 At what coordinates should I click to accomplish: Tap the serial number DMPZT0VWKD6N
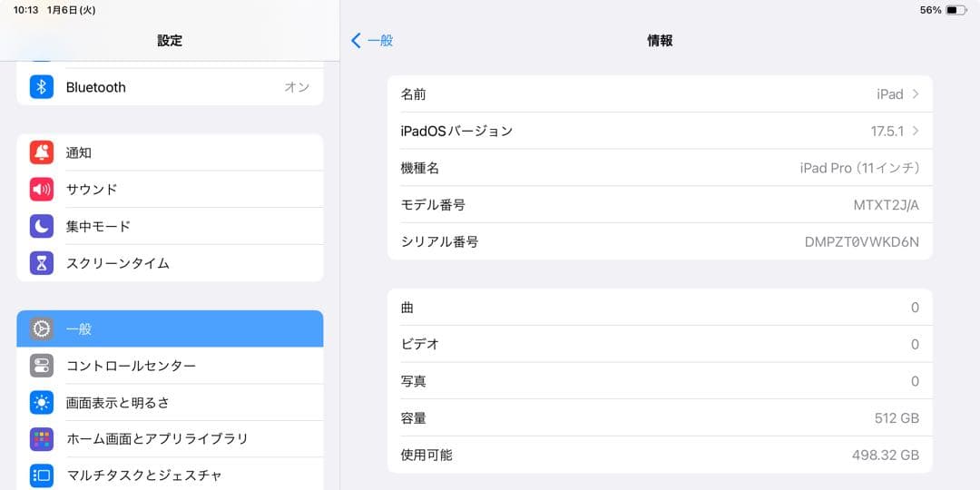pos(862,242)
